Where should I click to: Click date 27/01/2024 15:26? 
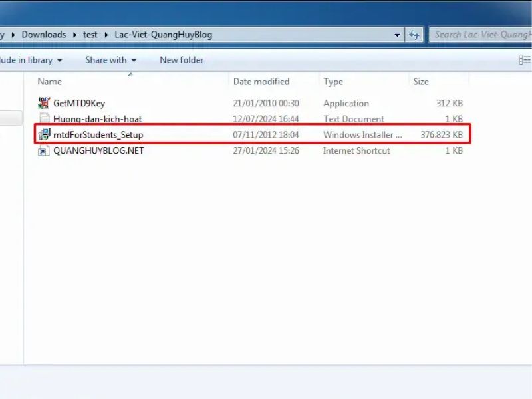point(266,151)
